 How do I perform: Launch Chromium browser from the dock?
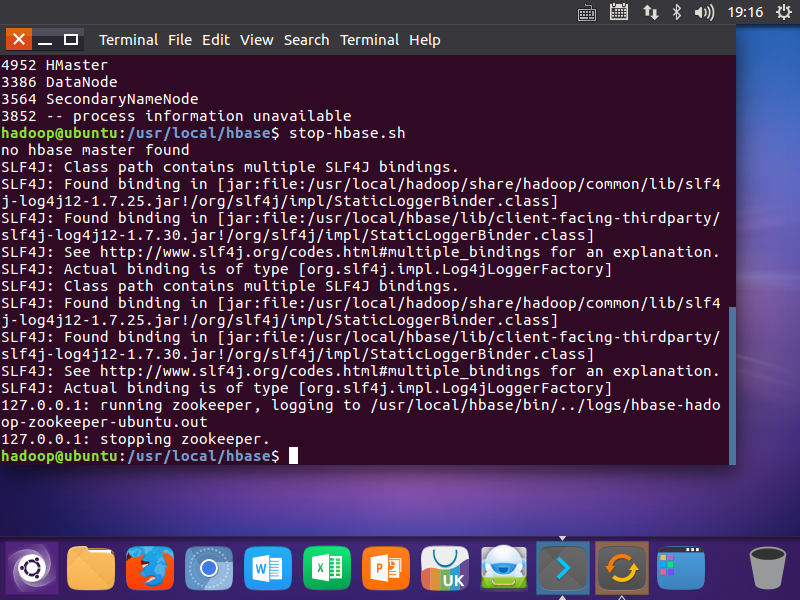(x=209, y=568)
